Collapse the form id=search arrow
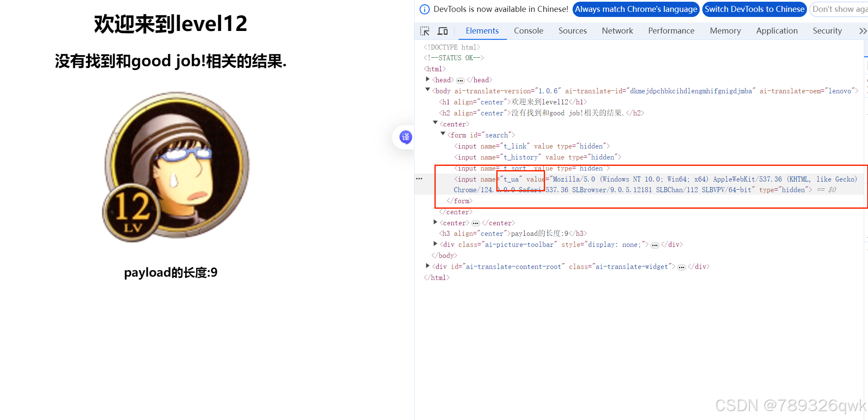This screenshot has height=420, width=868. pyautogui.click(x=443, y=134)
